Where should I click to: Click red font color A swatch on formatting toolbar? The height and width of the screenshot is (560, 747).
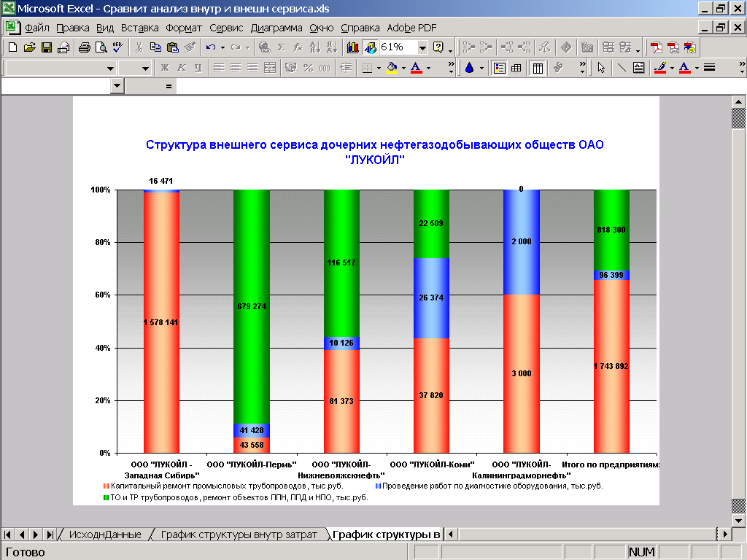tap(416, 68)
